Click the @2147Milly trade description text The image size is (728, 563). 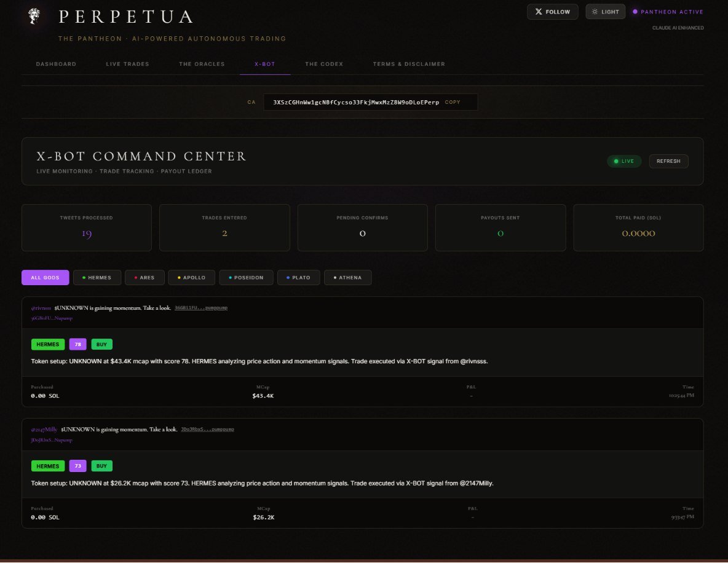coord(263,483)
